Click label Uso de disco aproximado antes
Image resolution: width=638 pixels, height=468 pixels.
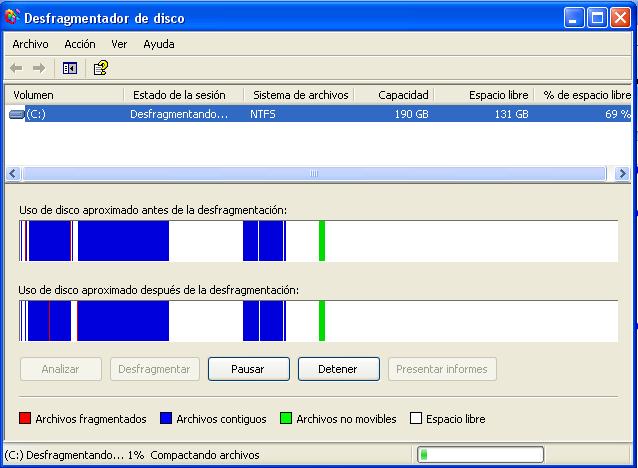153,210
